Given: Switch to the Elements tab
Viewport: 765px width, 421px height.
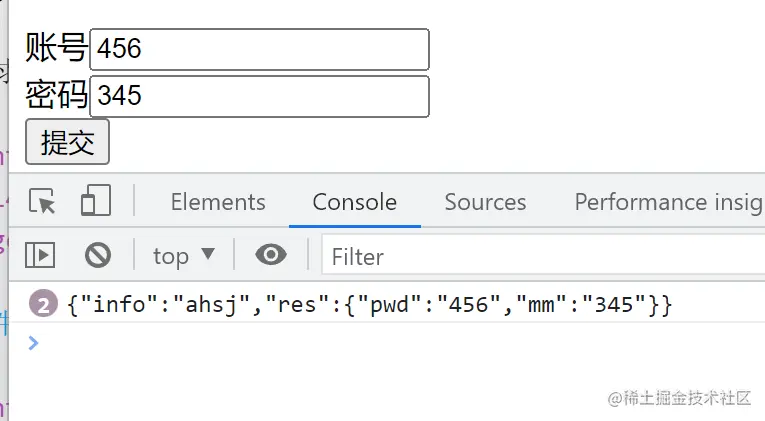Looking at the screenshot, I should [218, 202].
